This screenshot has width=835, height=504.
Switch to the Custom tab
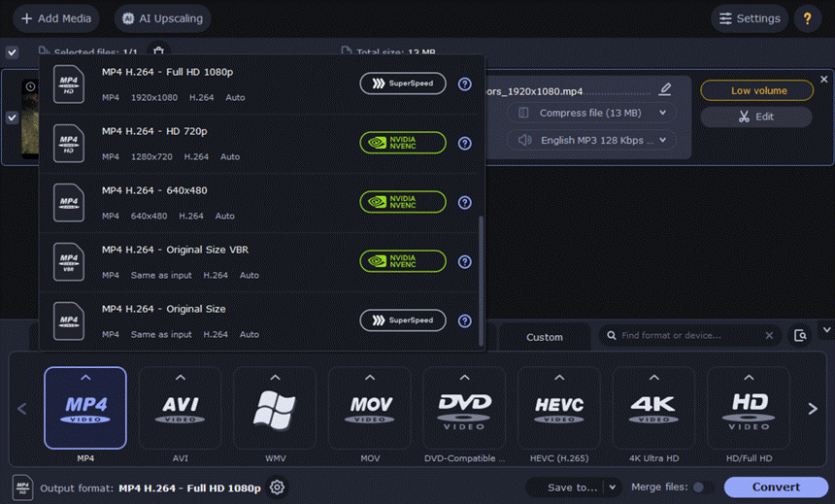(x=544, y=337)
